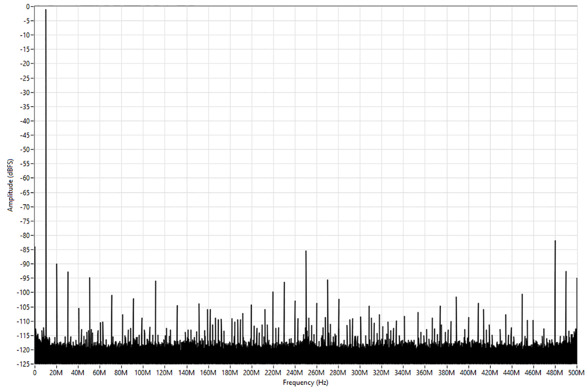This screenshot has height=391, width=588.
Task: Select the -85 amplitude tick label
Action: click(25, 249)
